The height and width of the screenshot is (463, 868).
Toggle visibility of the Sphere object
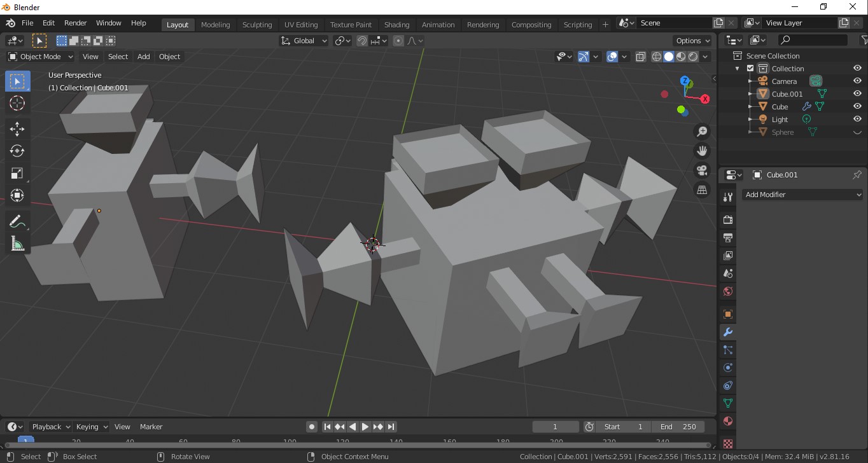point(857,132)
